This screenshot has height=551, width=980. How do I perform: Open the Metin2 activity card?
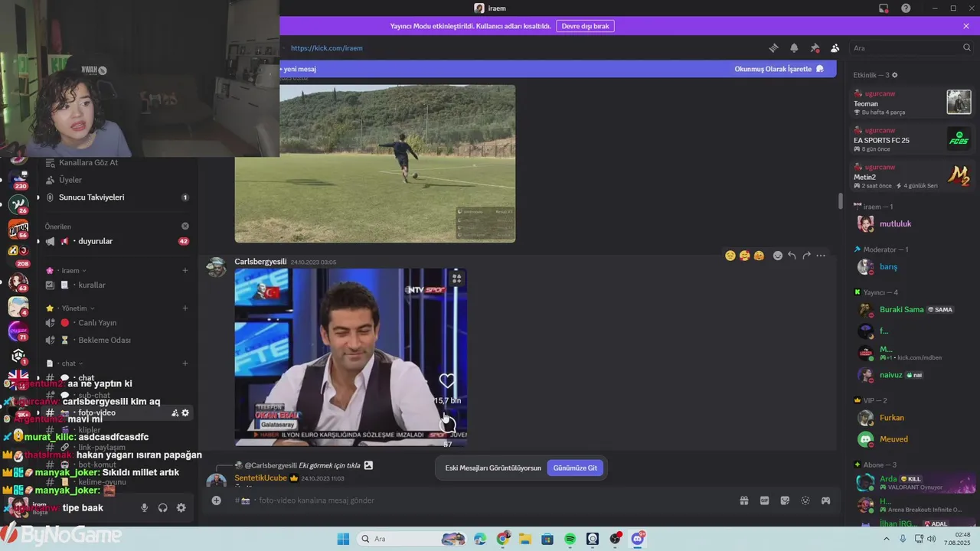[913, 175]
